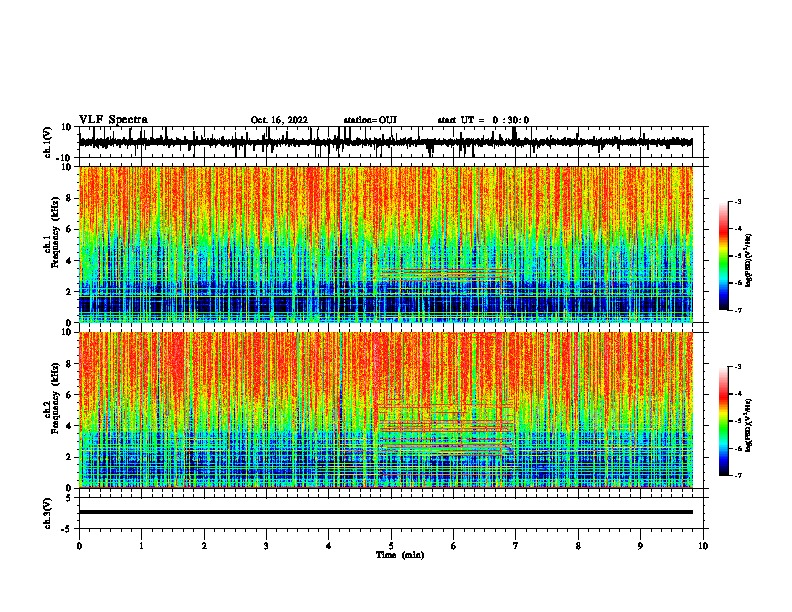Click the time axis tick label "9"
The width and height of the screenshot is (792, 612).
click(640, 546)
